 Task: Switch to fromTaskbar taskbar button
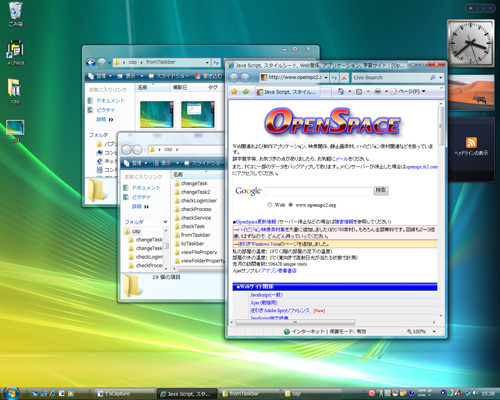coord(249,394)
